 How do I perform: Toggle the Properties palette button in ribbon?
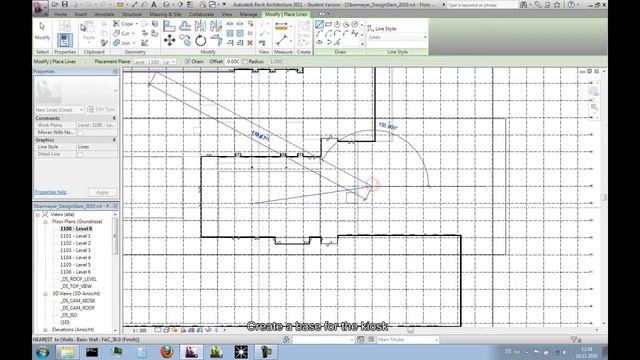64,40
